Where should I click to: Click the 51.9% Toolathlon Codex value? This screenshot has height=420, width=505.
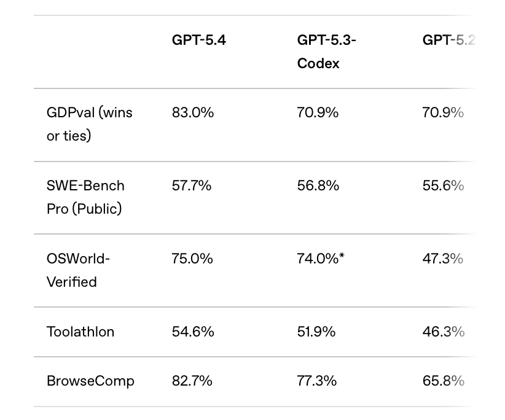pyautogui.click(x=316, y=332)
